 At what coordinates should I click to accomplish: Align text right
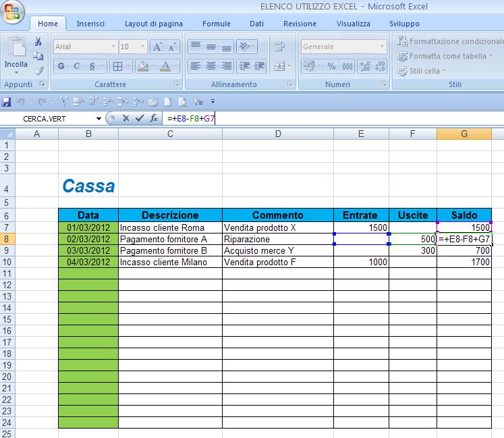(x=226, y=66)
